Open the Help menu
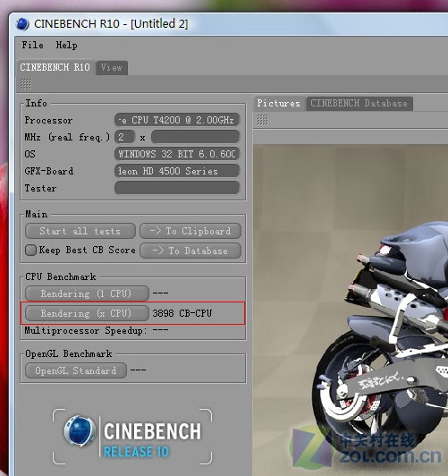 (x=66, y=46)
